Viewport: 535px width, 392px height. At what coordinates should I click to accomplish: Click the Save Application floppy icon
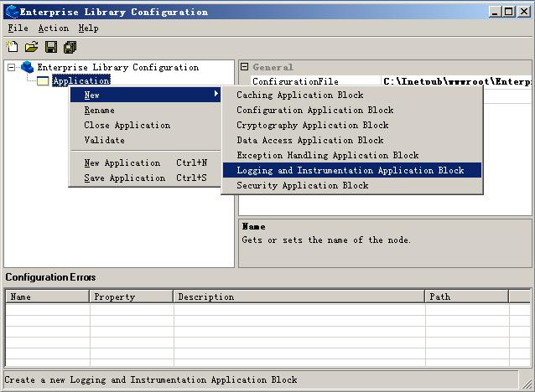(x=51, y=47)
